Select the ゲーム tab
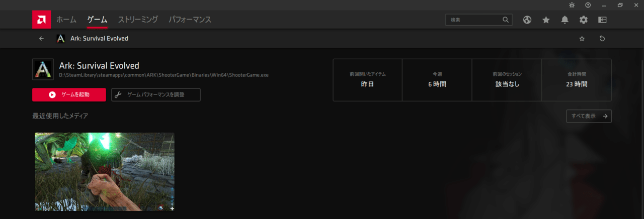The image size is (644, 219). pyautogui.click(x=97, y=20)
